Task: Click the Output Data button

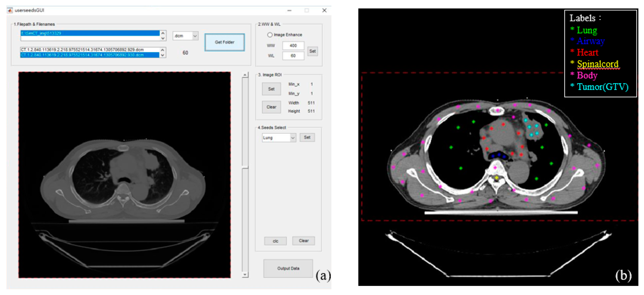Action: [288, 268]
